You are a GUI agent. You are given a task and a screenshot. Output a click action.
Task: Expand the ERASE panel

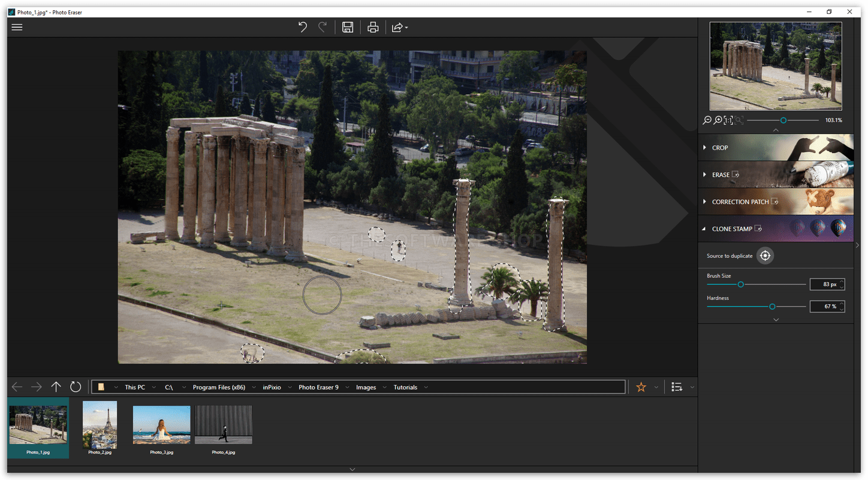click(x=721, y=175)
